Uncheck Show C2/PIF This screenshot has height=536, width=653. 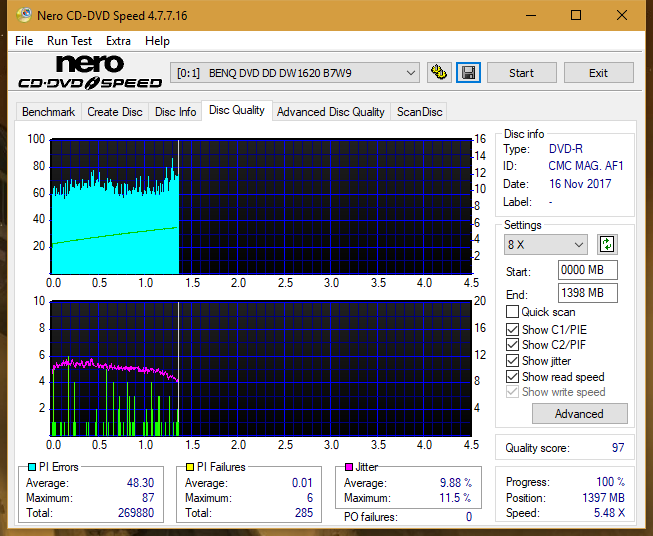512,345
